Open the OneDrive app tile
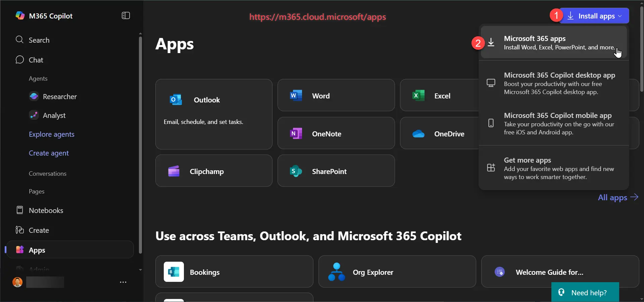The image size is (644, 302). click(439, 133)
